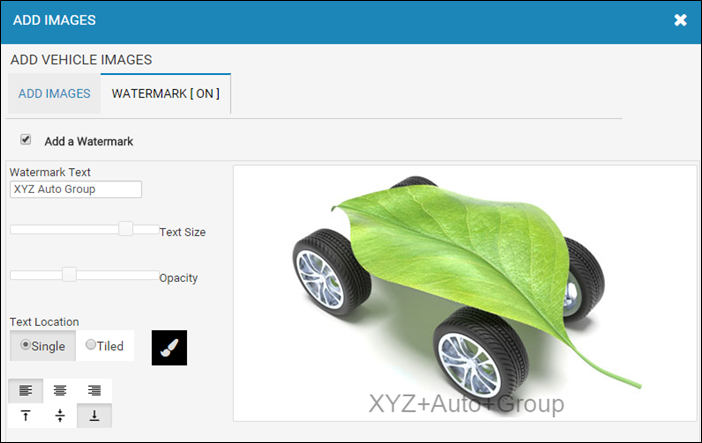Center watermark text horizontally
This screenshot has height=443, width=702.
(60, 391)
